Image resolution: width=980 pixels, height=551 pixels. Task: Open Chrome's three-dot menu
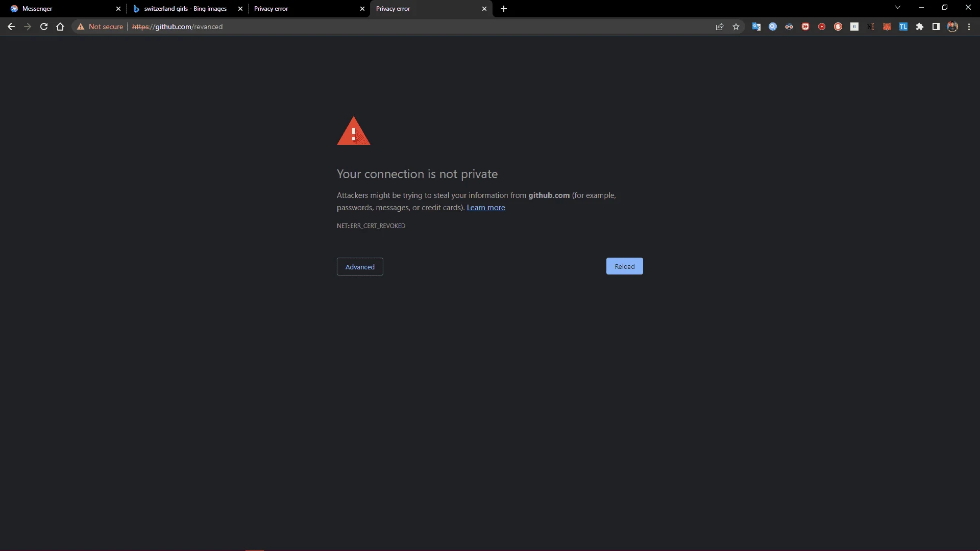(969, 27)
